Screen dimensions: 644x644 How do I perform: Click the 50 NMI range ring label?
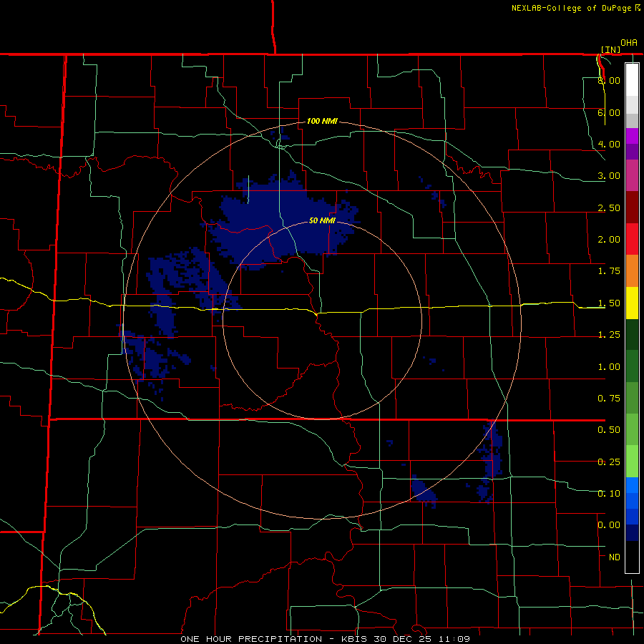click(x=322, y=220)
